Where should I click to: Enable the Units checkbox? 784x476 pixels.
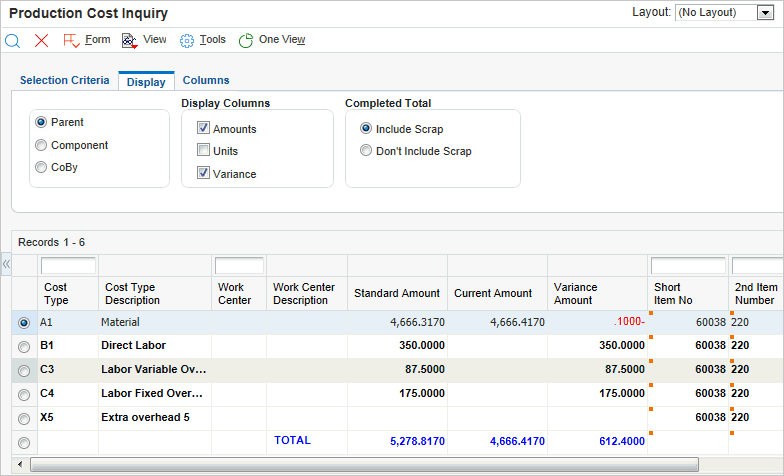[x=203, y=151]
